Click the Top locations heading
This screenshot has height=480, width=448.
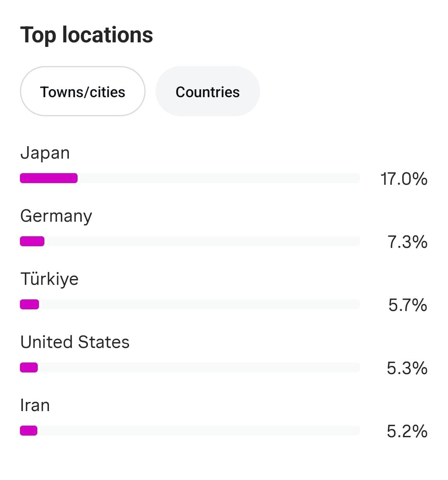tap(86, 35)
